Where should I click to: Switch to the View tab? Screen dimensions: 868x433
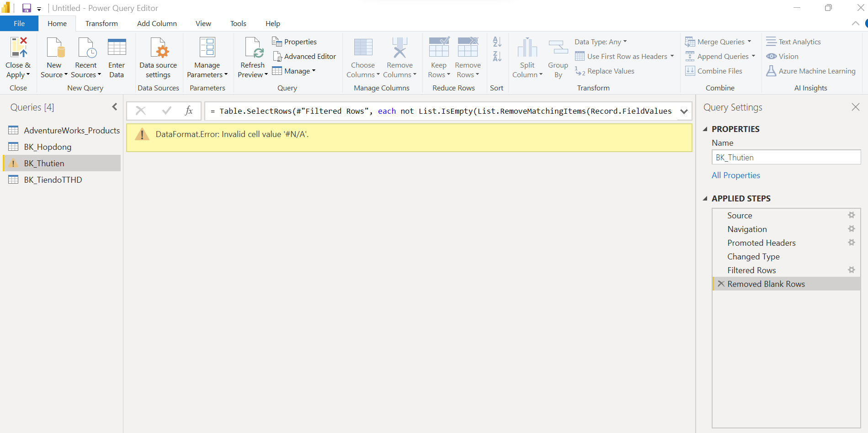click(x=203, y=23)
